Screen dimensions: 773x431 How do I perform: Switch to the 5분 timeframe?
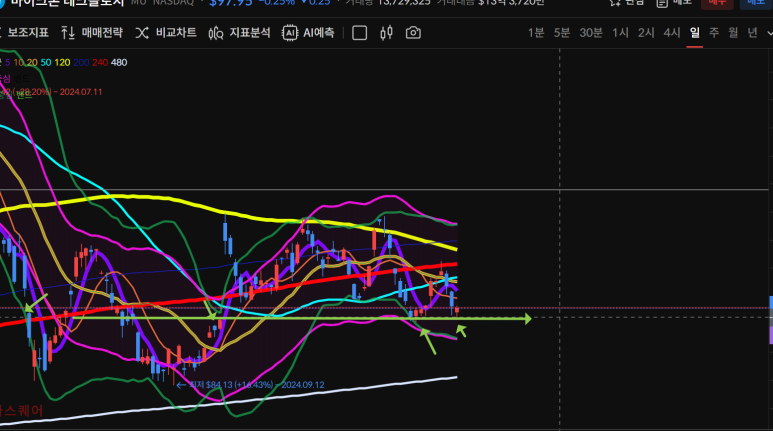pos(562,33)
